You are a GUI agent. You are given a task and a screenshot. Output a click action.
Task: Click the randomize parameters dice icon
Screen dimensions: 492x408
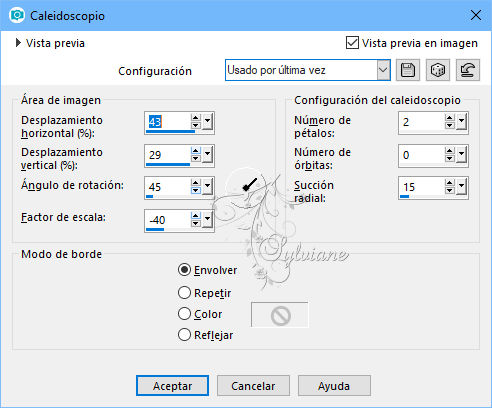[x=438, y=70]
